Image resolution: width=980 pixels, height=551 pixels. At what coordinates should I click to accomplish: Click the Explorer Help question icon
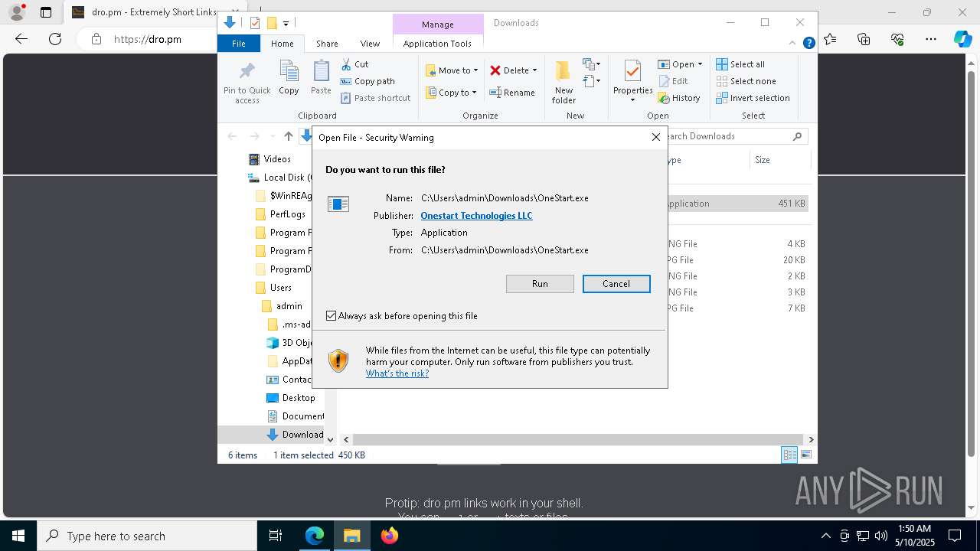click(808, 44)
